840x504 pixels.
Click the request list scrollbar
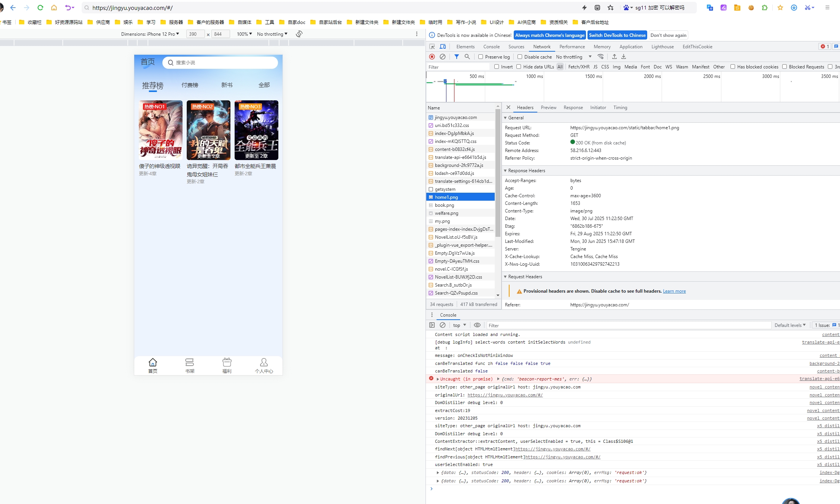(498, 173)
